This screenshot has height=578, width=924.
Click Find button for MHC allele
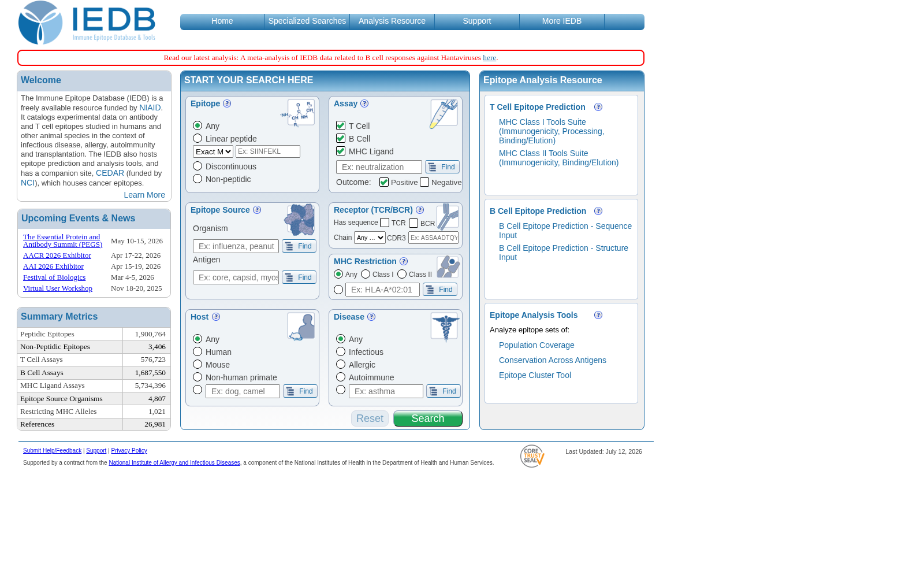(x=440, y=290)
